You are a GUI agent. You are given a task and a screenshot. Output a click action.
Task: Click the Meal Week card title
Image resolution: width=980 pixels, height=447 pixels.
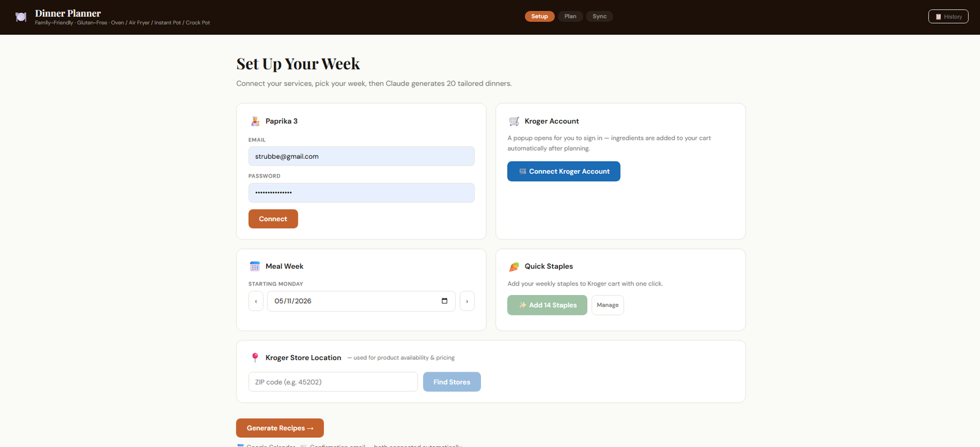coord(285,266)
